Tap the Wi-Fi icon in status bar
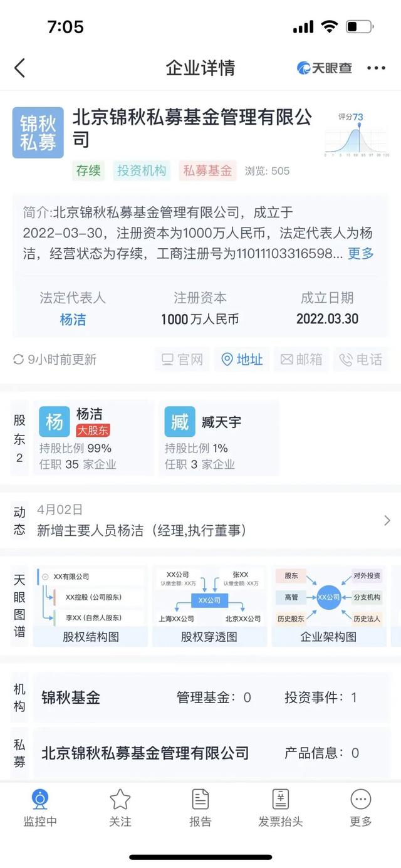 click(329, 27)
